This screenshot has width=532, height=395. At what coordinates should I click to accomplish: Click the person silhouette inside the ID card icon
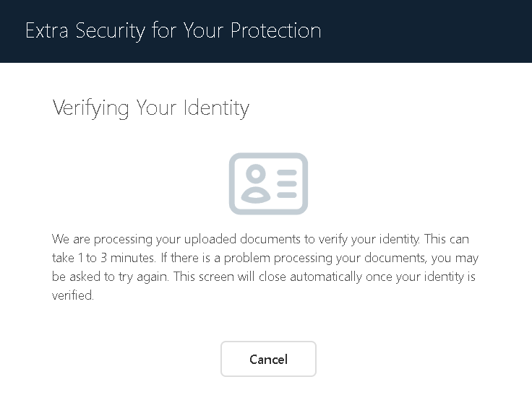tap(254, 184)
